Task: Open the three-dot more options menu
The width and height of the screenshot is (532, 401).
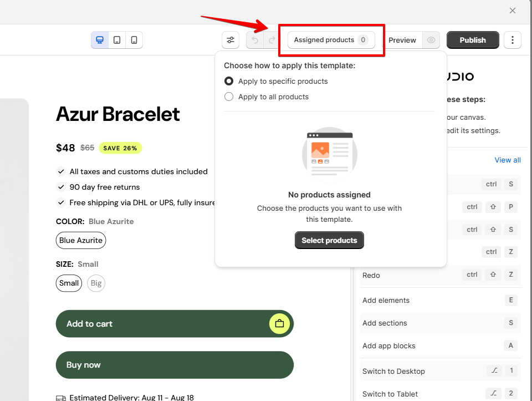Action: [512, 40]
